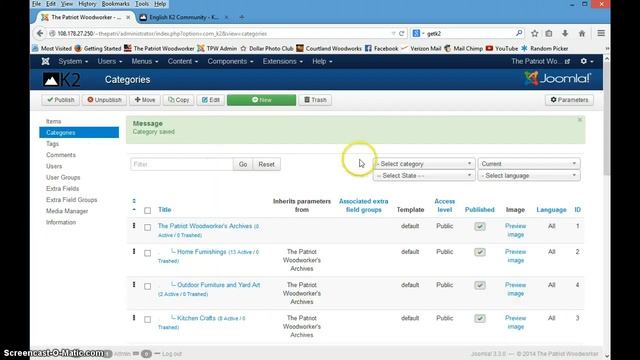The height and width of the screenshot is (360, 640).
Task: Toggle published state for Kitchen Crafts
Action: click(x=480, y=318)
